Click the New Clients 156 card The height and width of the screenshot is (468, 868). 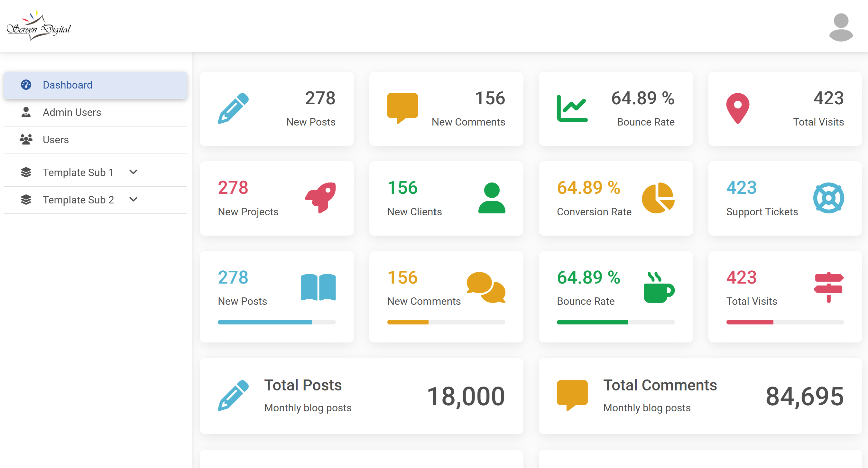coord(446,198)
